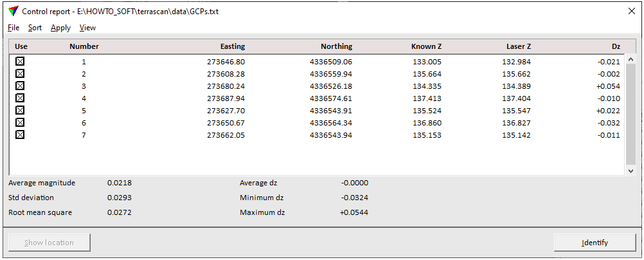This screenshot has height=260, width=644.
Task: Click the Known Z column header
Action: (x=426, y=46)
